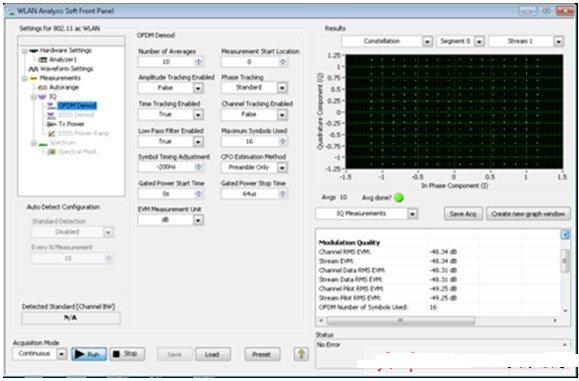Click the Gated Power Start Time stepper
The height and width of the screenshot is (381, 579).
(199, 194)
